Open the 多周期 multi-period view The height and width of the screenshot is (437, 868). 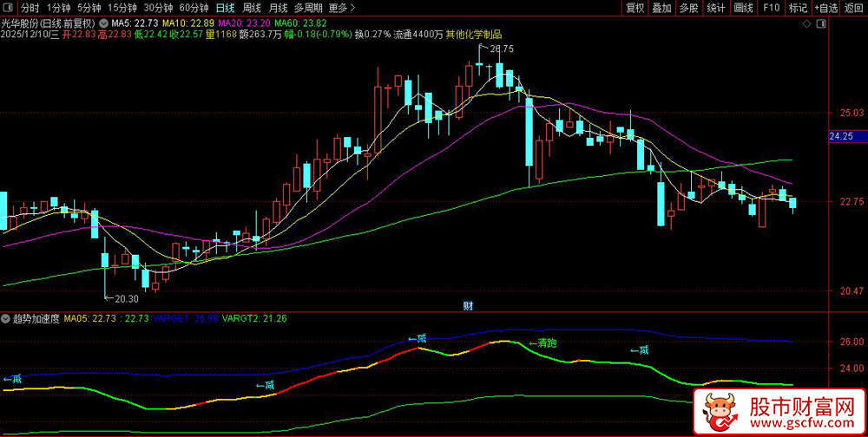point(308,8)
